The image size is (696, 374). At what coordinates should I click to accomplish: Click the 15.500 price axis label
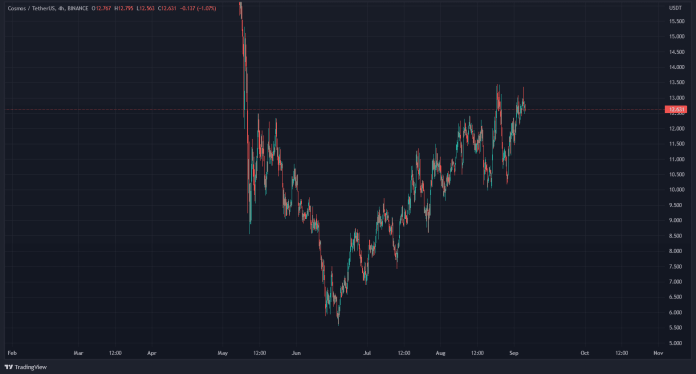(676, 21)
